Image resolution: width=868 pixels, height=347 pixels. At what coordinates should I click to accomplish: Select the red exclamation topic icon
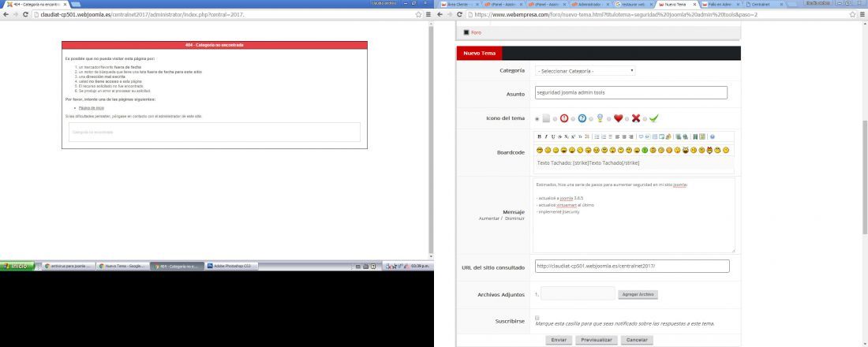point(564,118)
